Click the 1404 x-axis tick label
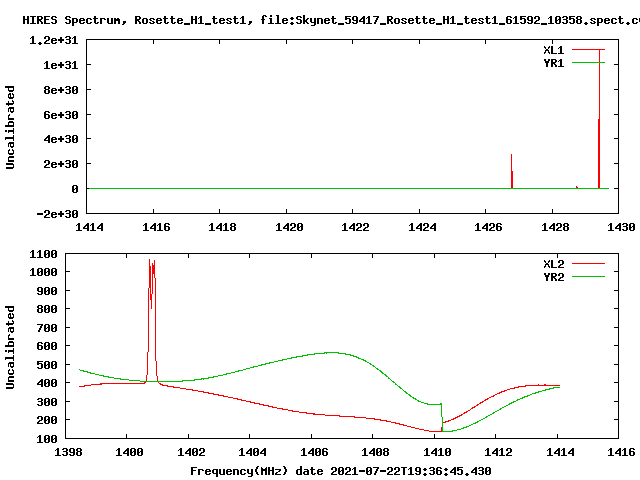 (x=252, y=452)
